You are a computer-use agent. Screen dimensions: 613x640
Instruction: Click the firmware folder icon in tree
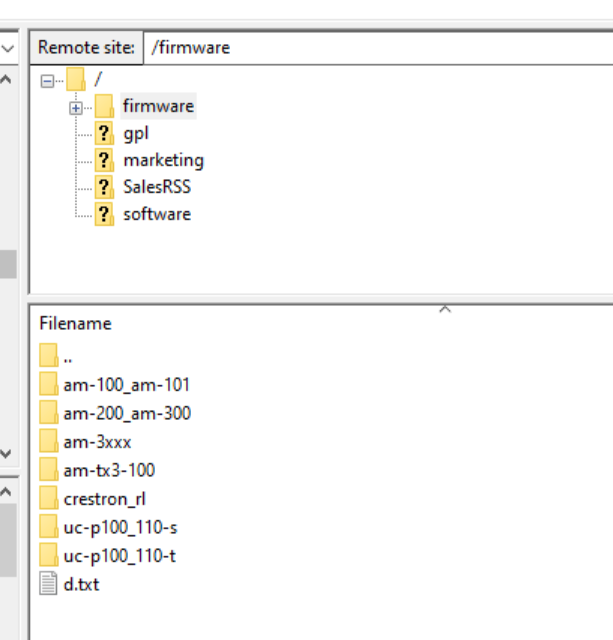pyautogui.click(x=104, y=106)
